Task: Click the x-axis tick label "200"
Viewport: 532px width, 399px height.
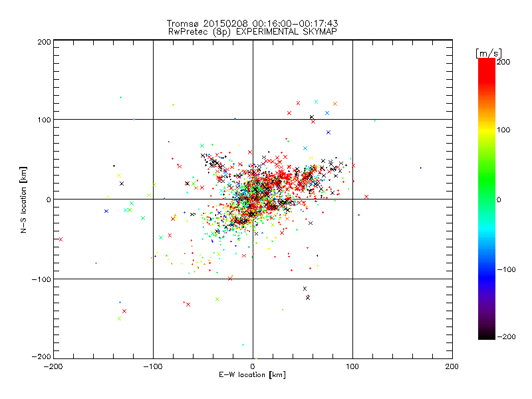Action: click(x=452, y=366)
